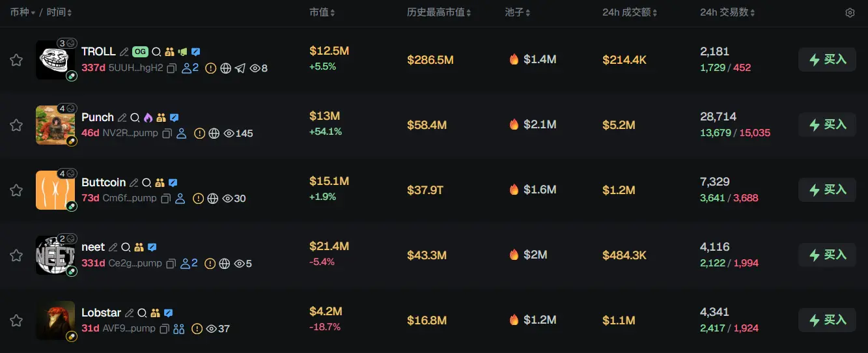
Task: Add Lobstar to favorites with the star
Action: click(16, 320)
